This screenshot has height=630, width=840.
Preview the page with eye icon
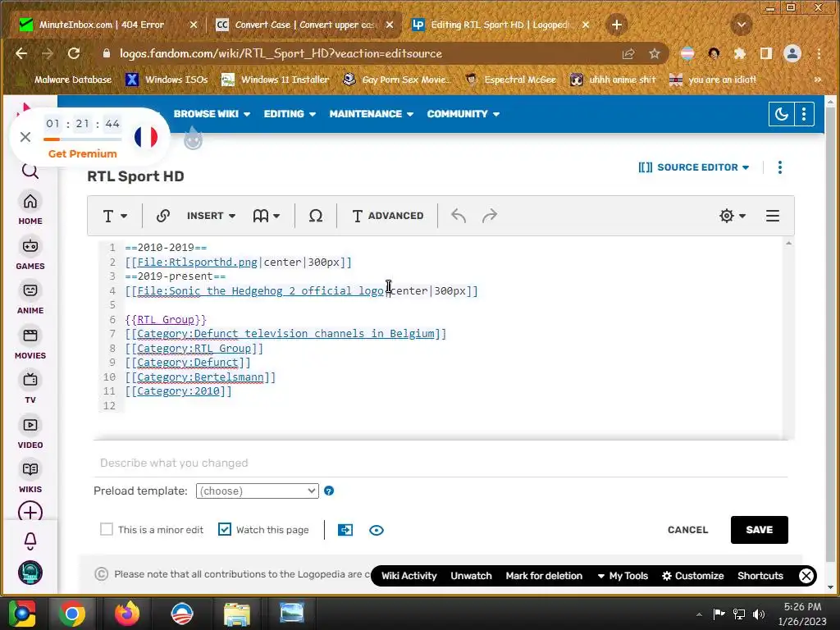(x=376, y=530)
